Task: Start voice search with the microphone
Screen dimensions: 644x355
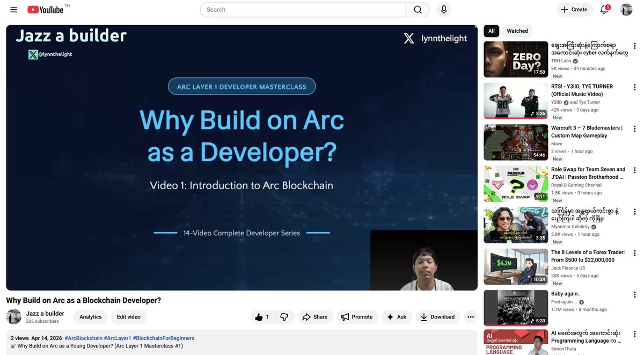Action: point(444,10)
